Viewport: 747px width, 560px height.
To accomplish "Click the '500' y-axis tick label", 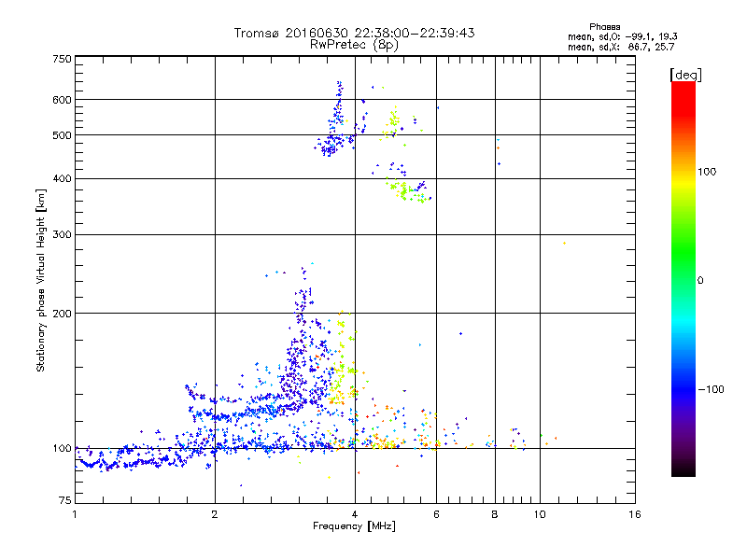I will (x=63, y=135).
